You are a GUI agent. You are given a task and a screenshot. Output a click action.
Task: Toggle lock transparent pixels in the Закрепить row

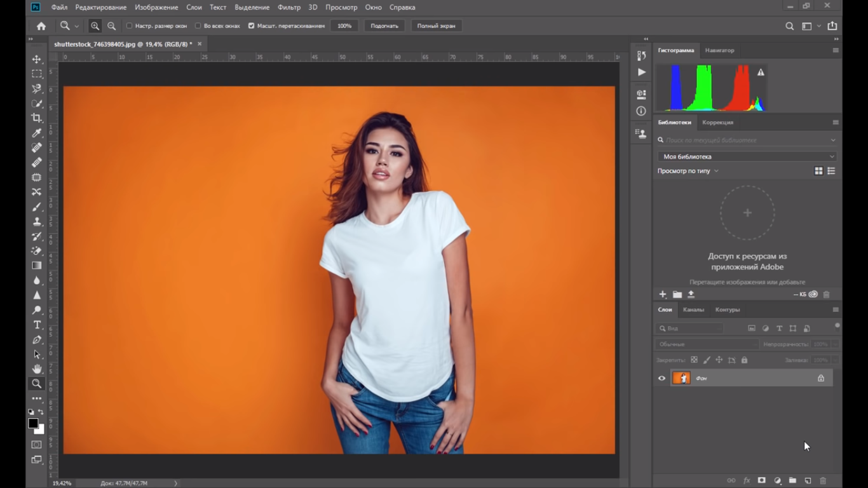click(694, 360)
